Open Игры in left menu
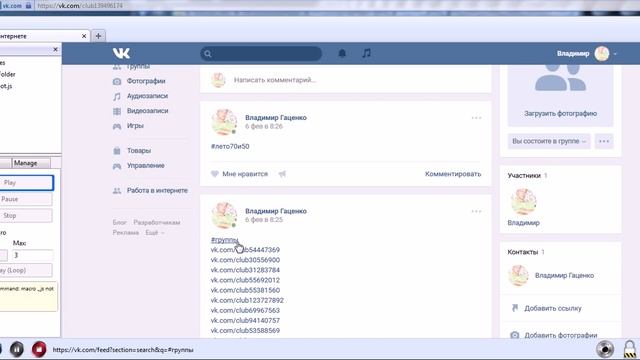This screenshot has width=640, height=360. [135, 126]
